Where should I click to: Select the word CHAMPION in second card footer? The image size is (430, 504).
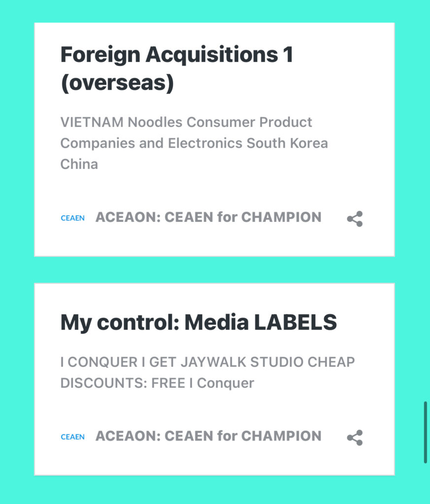point(281,436)
